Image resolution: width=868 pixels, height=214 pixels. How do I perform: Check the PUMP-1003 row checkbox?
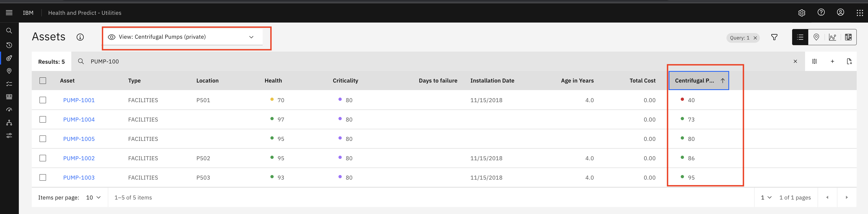[43, 178]
